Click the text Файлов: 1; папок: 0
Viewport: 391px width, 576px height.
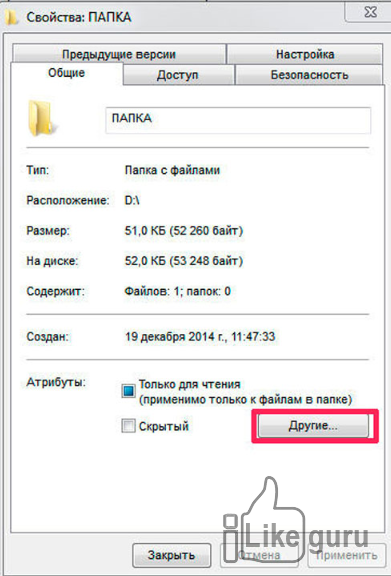pyautogui.click(x=177, y=292)
